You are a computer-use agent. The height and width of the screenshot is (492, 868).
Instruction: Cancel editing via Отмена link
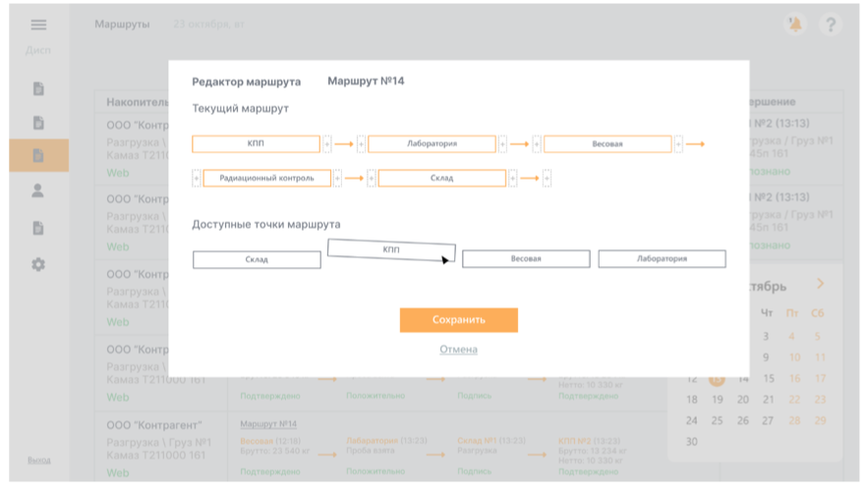pyautogui.click(x=458, y=350)
